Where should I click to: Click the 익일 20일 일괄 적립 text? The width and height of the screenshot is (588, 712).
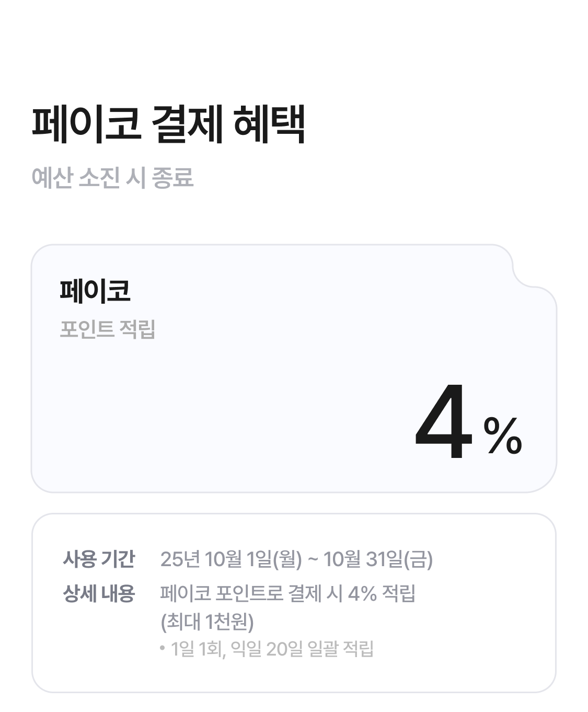click(x=302, y=649)
